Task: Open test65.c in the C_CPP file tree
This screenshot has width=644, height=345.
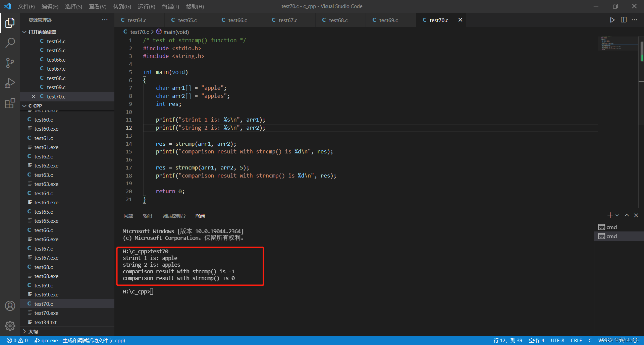Action: pos(67,212)
